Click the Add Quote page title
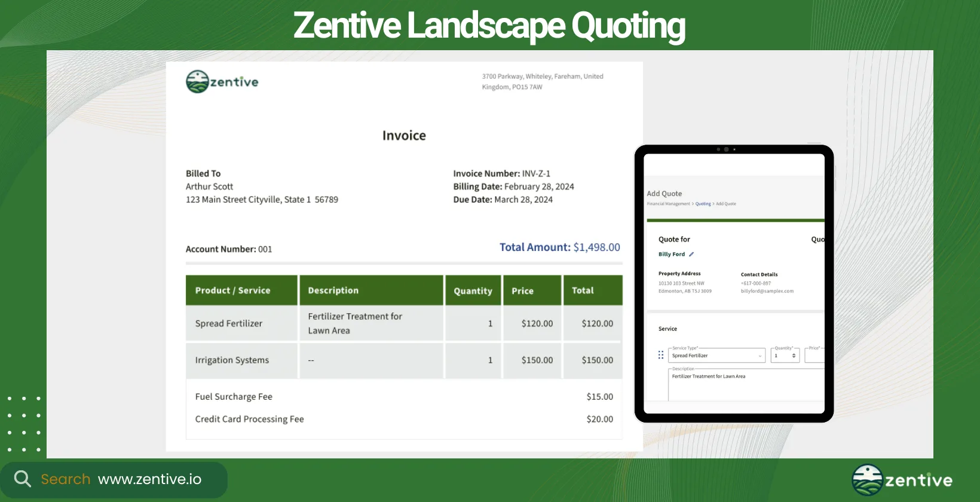The image size is (980, 502). [664, 194]
